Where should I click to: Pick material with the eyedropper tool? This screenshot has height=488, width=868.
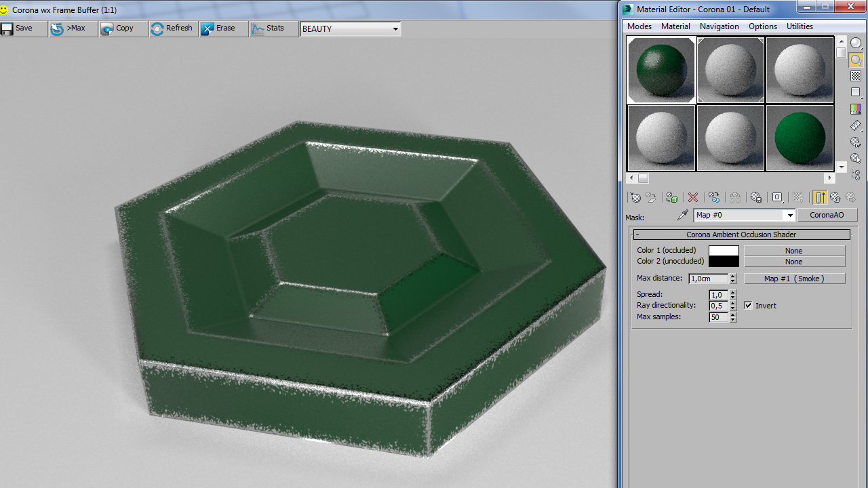(x=683, y=216)
